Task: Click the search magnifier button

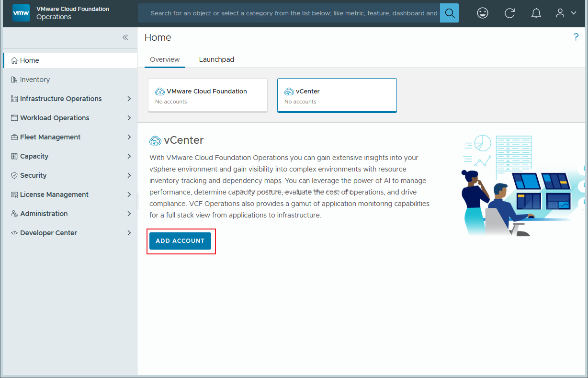Action: (449, 13)
